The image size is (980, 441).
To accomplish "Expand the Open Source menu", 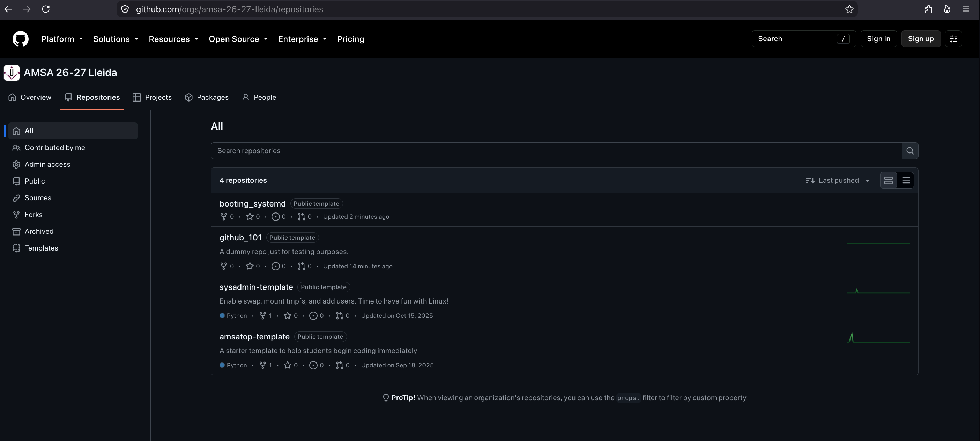I will pyautogui.click(x=238, y=39).
